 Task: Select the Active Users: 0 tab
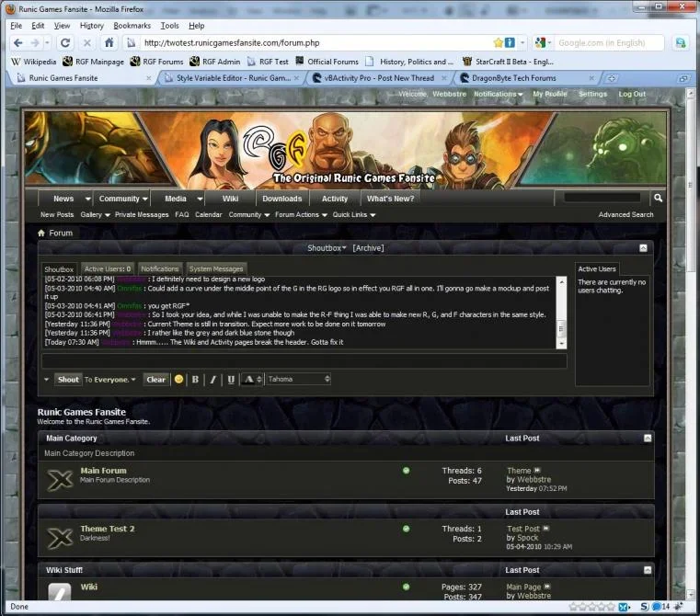coord(108,268)
